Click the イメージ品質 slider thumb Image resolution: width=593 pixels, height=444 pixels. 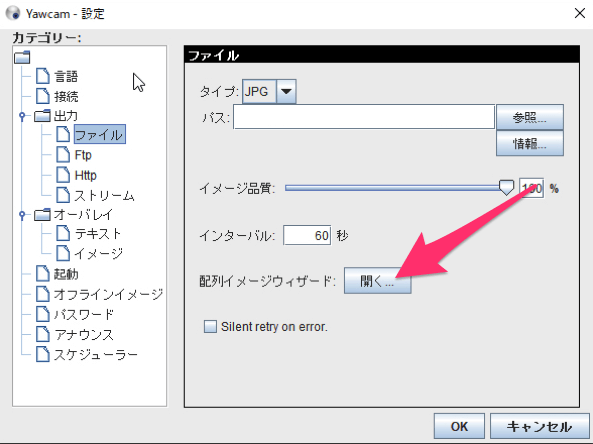click(506, 188)
